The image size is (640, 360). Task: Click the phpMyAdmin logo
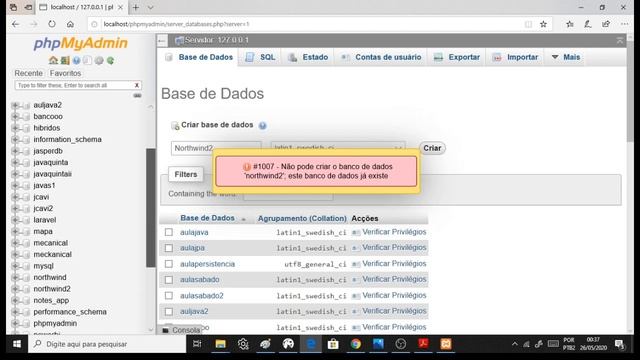pyautogui.click(x=80, y=43)
